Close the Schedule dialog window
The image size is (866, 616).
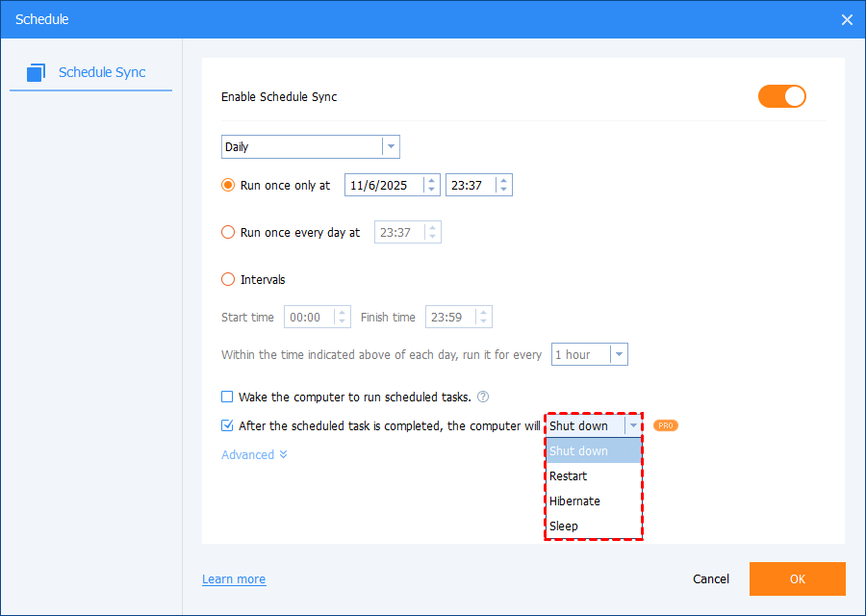[x=847, y=19]
